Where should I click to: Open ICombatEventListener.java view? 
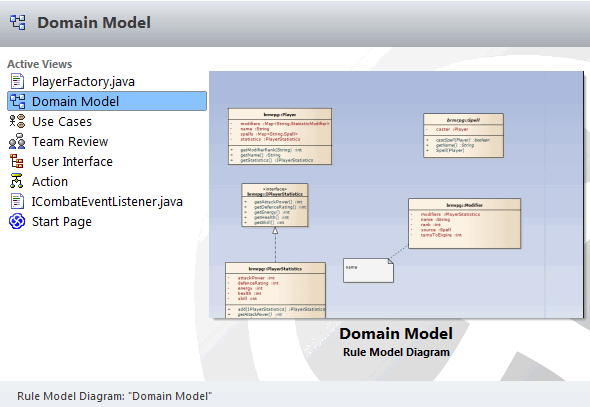(107, 201)
